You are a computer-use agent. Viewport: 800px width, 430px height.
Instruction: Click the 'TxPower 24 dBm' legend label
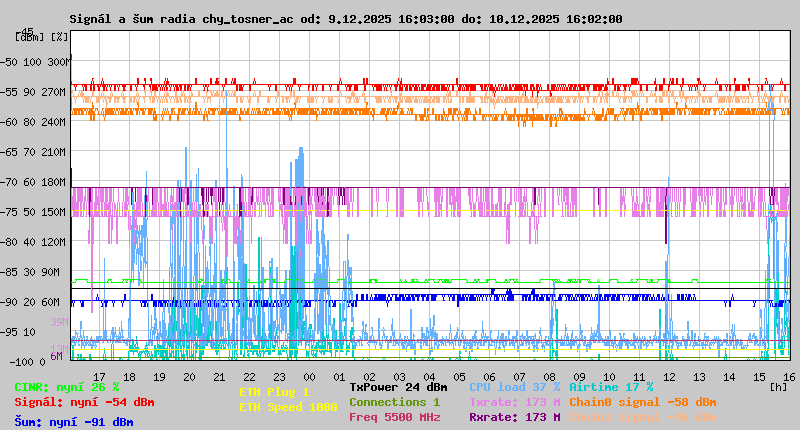tap(398, 387)
